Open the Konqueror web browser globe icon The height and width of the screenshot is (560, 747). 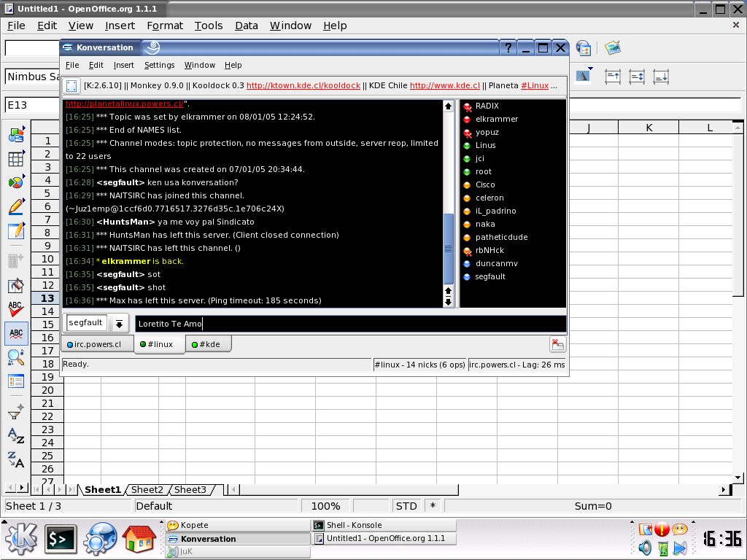tap(100, 539)
